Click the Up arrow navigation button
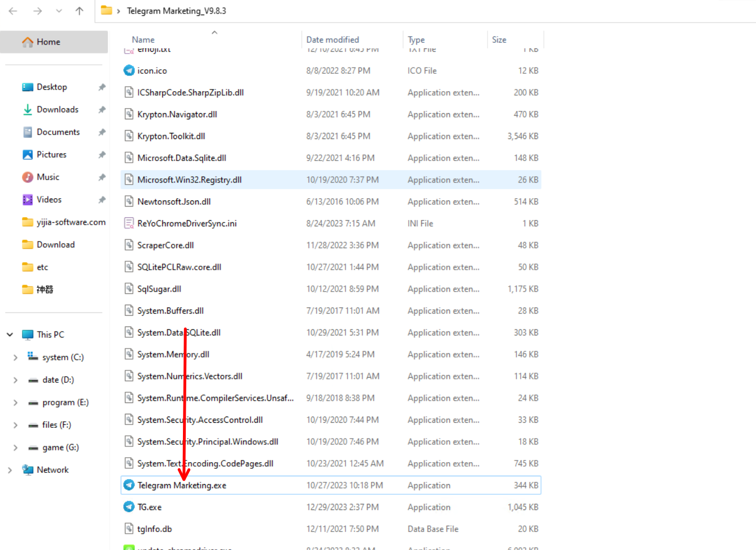This screenshot has width=756, height=550. pyautogui.click(x=79, y=11)
